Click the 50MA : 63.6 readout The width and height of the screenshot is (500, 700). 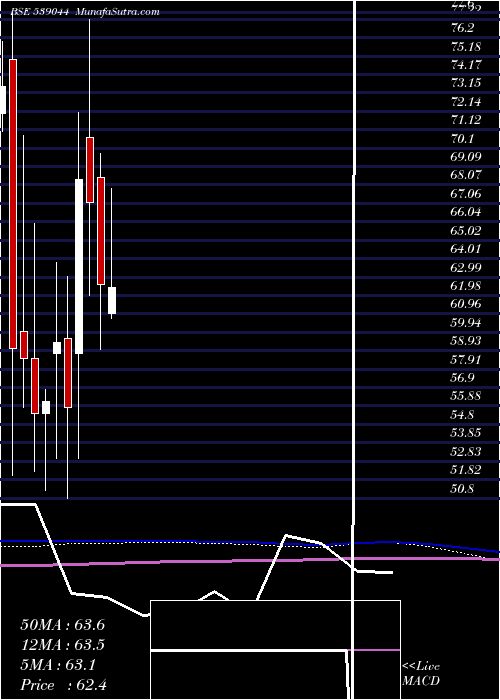(62, 625)
